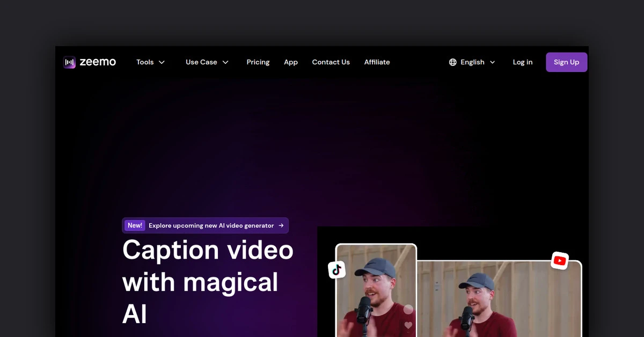
Task: Open the English language dropdown
Action: click(x=472, y=62)
